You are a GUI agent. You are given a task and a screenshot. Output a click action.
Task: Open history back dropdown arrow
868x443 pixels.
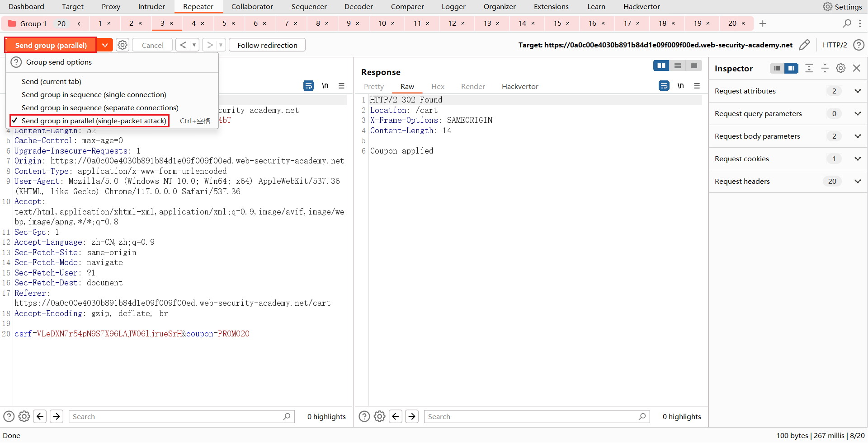pyautogui.click(x=194, y=45)
